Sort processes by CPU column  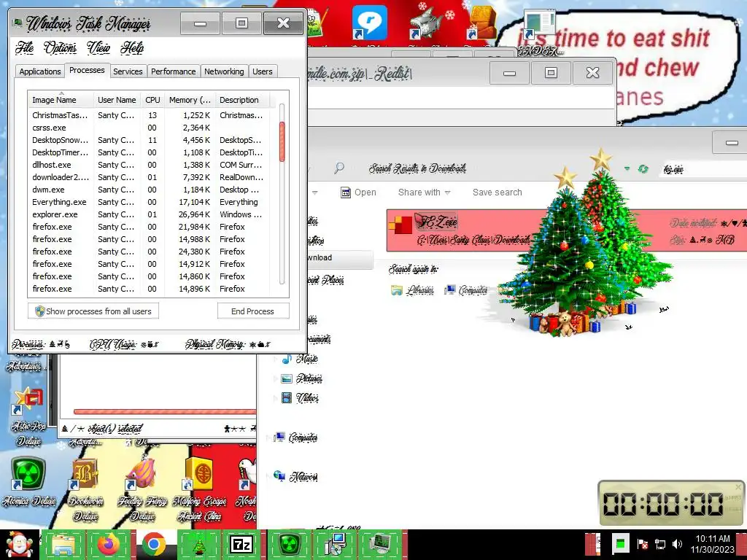point(152,100)
